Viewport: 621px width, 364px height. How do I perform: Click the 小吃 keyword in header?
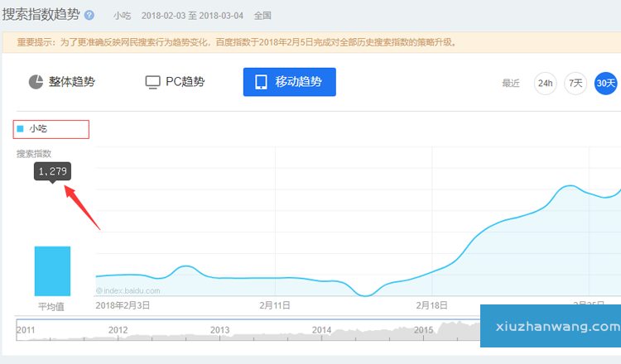(x=123, y=16)
